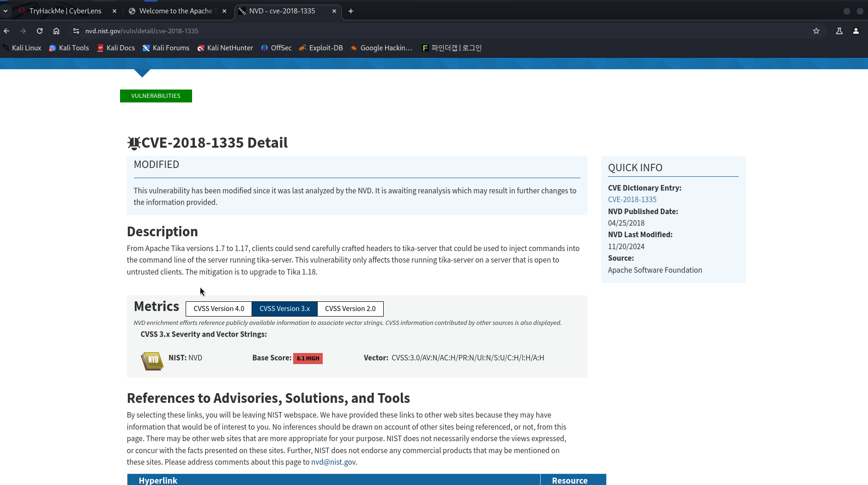Viewport: 868px width, 485px height.
Task: Open the OffSec bookmark
Action: (276, 48)
